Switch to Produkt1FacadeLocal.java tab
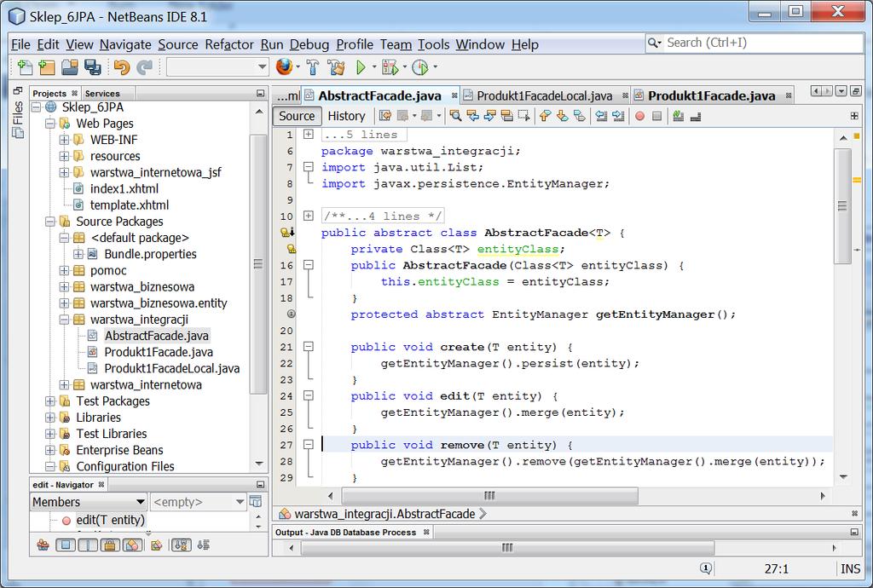The height and width of the screenshot is (588, 873). point(545,95)
